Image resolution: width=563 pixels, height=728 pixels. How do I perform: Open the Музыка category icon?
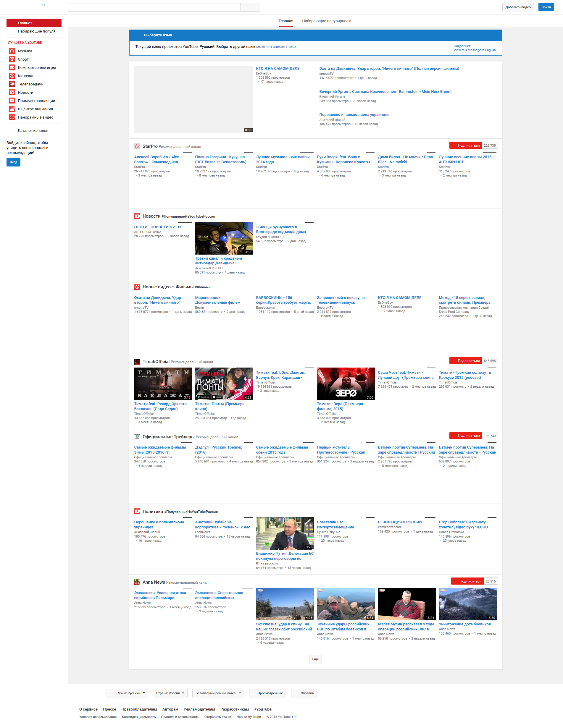point(12,51)
